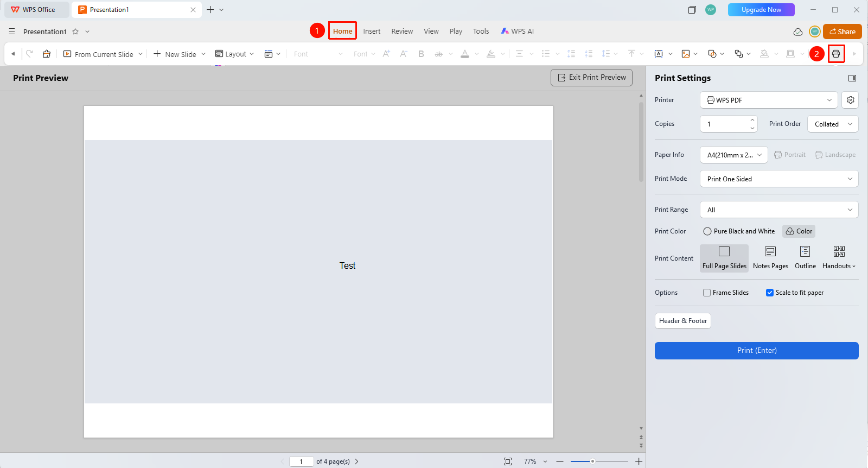Click the fit-to-page icon in status bar
Viewport: 868px width, 468px height.
coord(508,461)
